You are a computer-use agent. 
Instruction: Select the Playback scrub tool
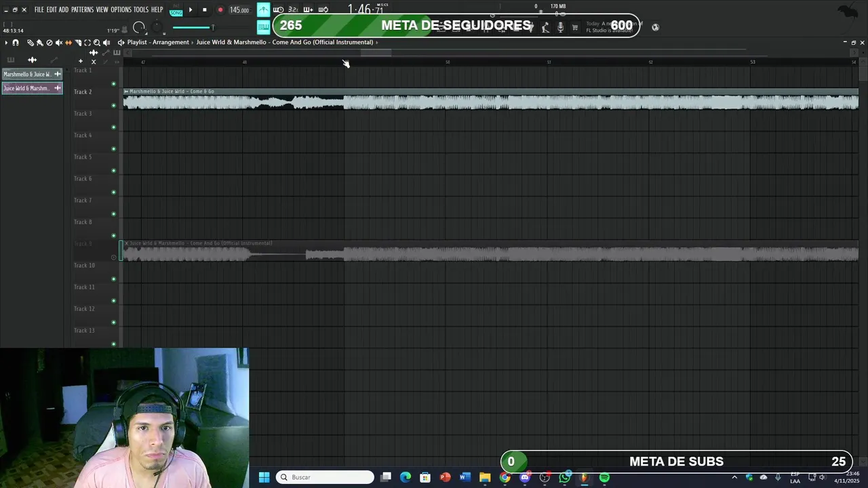tap(106, 43)
